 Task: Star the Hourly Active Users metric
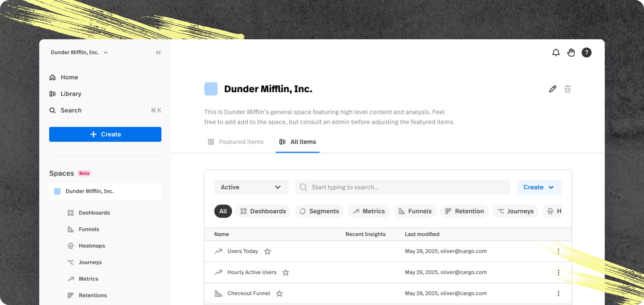point(286,272)
